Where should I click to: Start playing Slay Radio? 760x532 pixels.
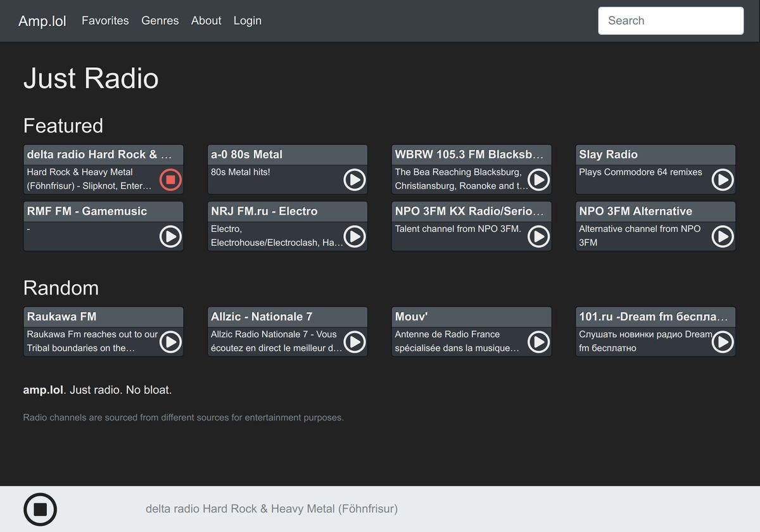(722, 180)
